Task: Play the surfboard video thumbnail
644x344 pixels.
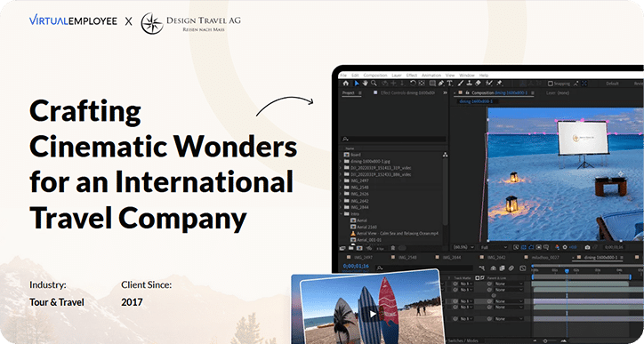Action: click(x=373, y=314)
